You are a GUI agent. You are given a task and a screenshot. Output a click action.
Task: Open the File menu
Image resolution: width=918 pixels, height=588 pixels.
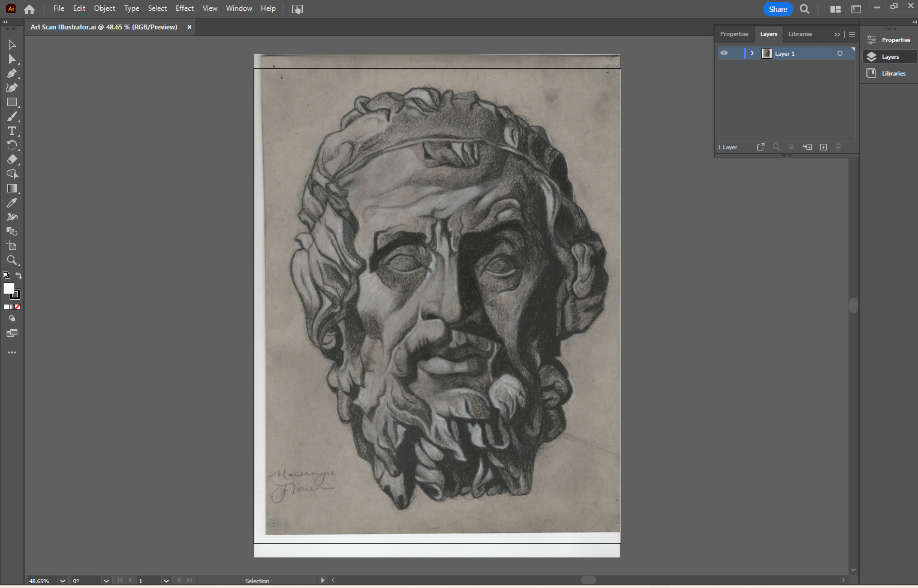tap(59, 8)
